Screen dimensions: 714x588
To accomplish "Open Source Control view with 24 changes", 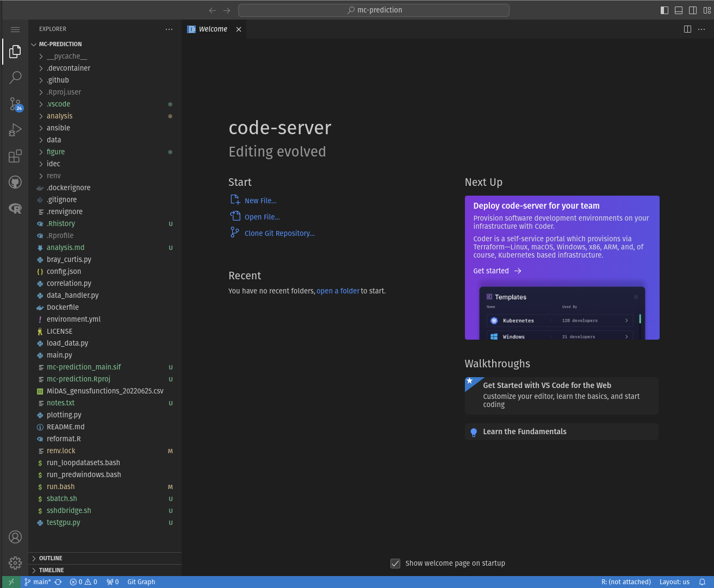I will click(15, 103).
